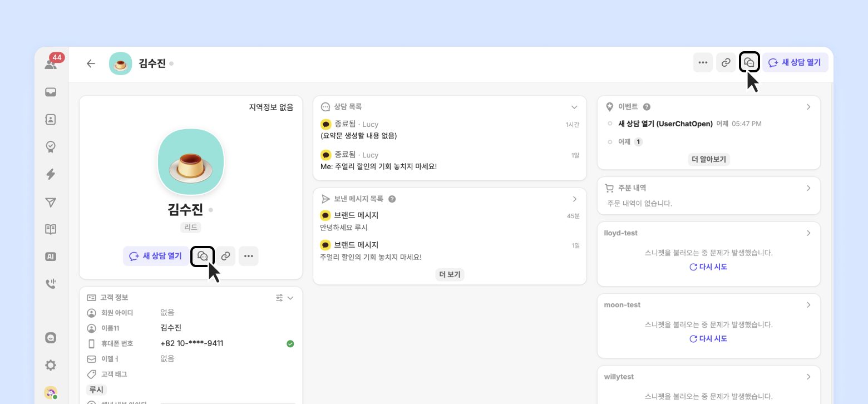Open the paper plane marketing icon

51,202
